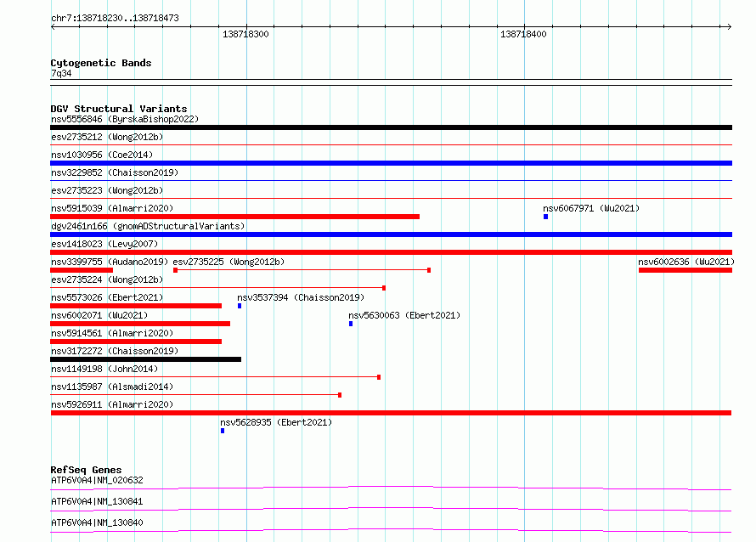Screen dimensions: 756x542
Task: Click the ATP6V0A4|NM_130841 gene label
Action: [x=97, y=501]
